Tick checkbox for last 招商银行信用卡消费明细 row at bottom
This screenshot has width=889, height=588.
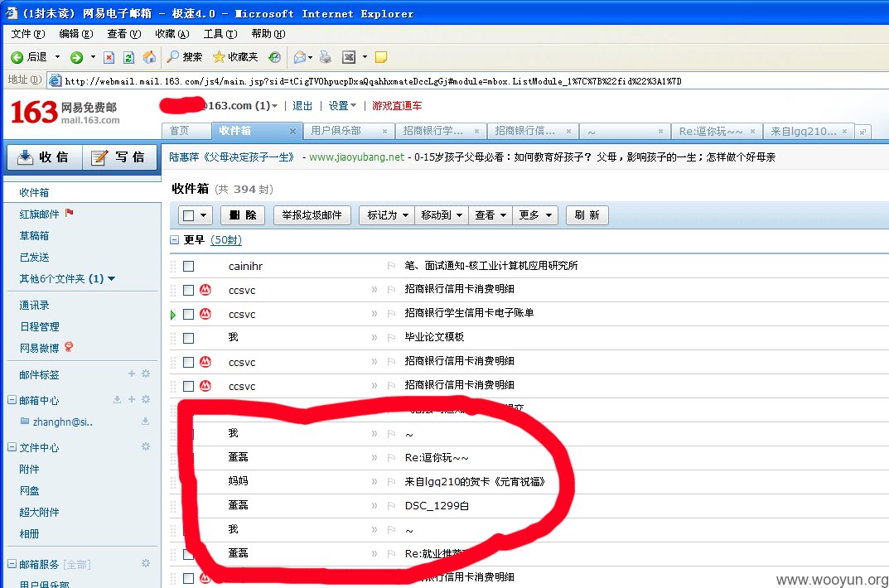pos(189,578)
